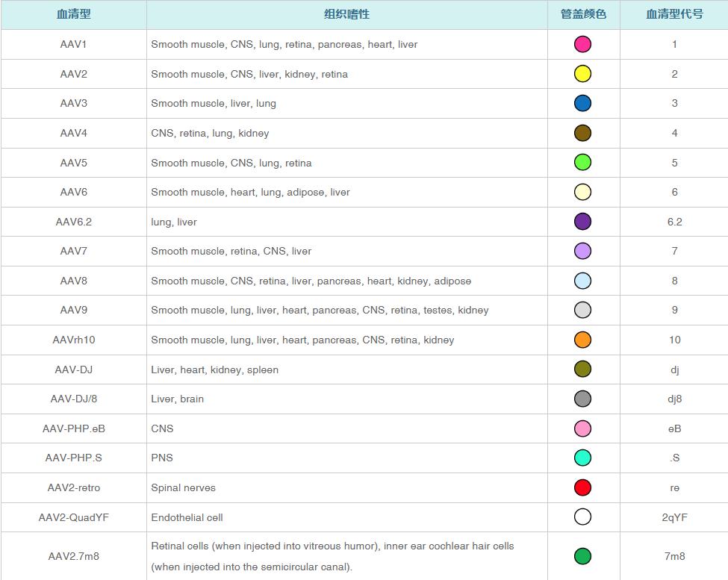Click the bright green circle for AAV5
Viewport: 728px width, 580px height.
coord(582,163)
